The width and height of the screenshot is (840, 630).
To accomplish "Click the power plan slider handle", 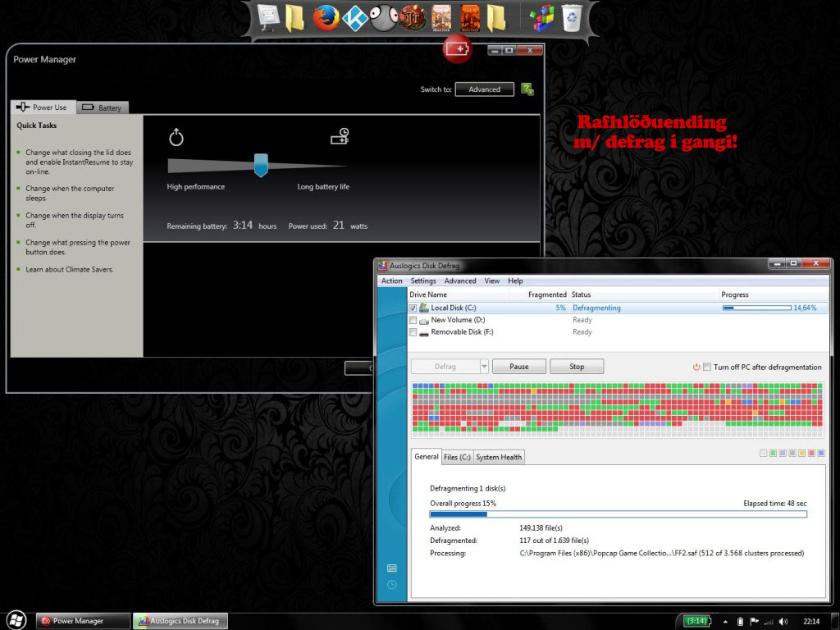I will [261, 164].
